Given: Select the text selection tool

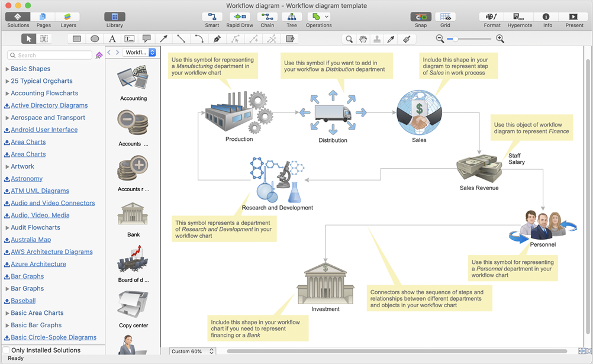Looking at the screenshot, I should click(x=44, y=38).
